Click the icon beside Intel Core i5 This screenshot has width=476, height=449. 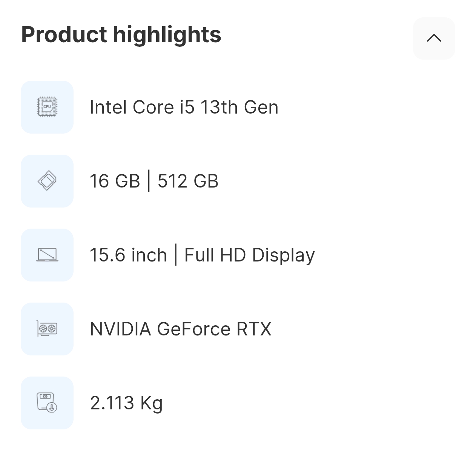coord(47,107)
